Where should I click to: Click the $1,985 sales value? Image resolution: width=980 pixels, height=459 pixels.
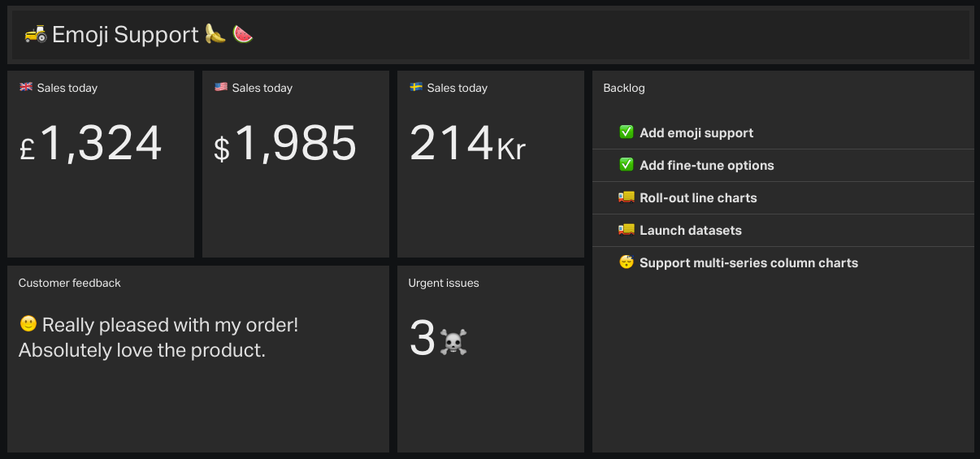click(285, 144)
